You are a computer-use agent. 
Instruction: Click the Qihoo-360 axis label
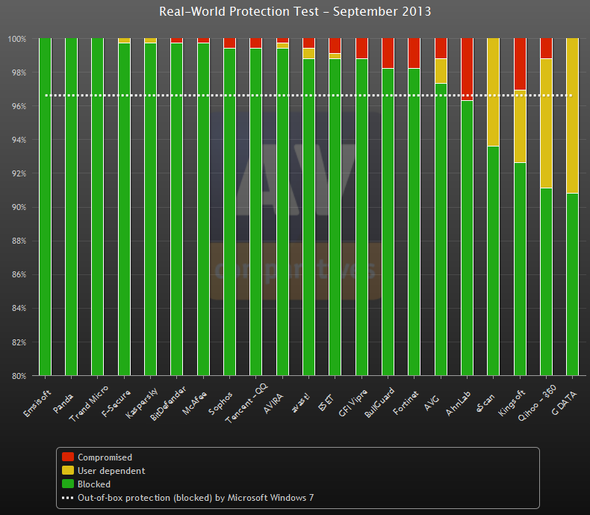(537, 403)
